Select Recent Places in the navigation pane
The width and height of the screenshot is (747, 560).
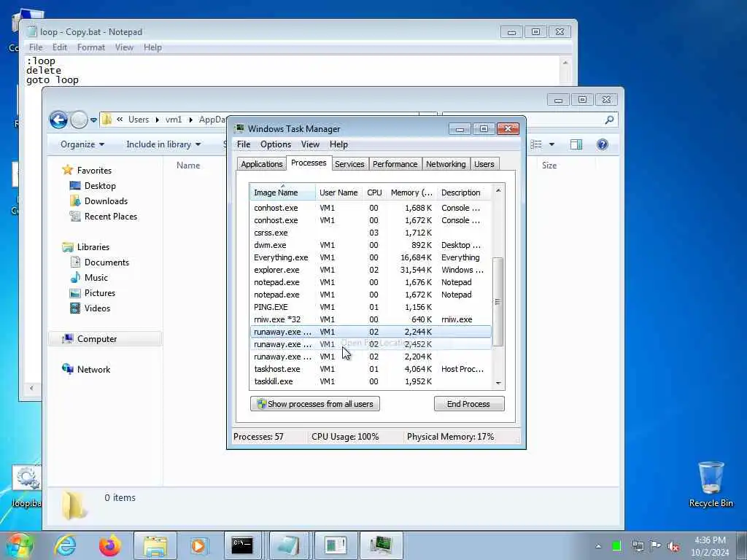click(x=111, y=216)
